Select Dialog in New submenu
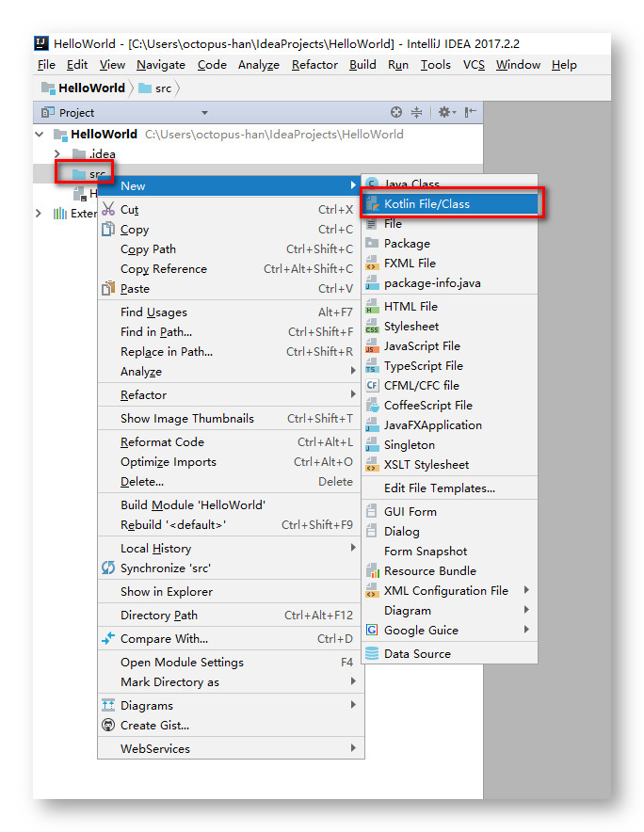Screen dimensions: 644x832 [x=450, y=531]
